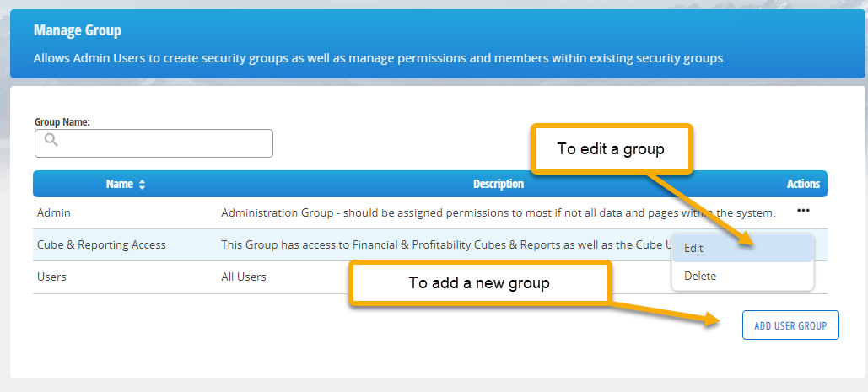Click the Add User Group button
The image size is (868, 392).
(790, 325)
